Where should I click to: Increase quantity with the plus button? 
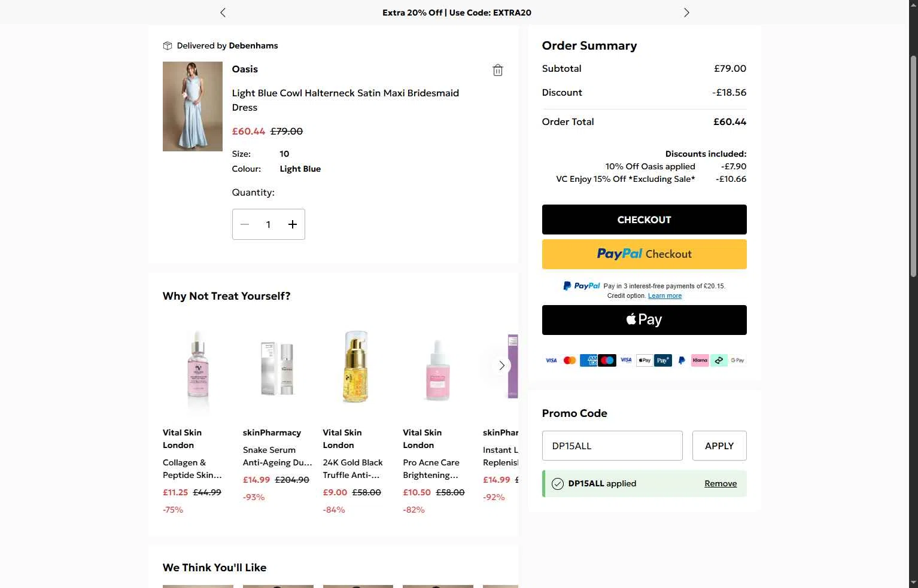pos(293,224)
